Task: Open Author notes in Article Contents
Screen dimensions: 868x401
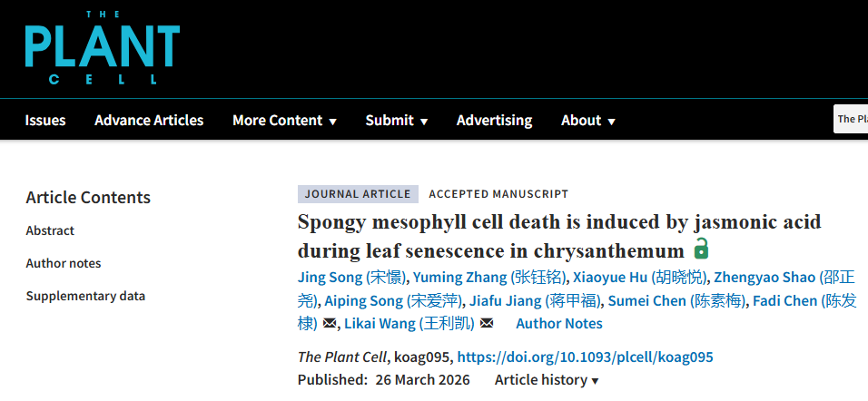Action: (x=64, y=263)
